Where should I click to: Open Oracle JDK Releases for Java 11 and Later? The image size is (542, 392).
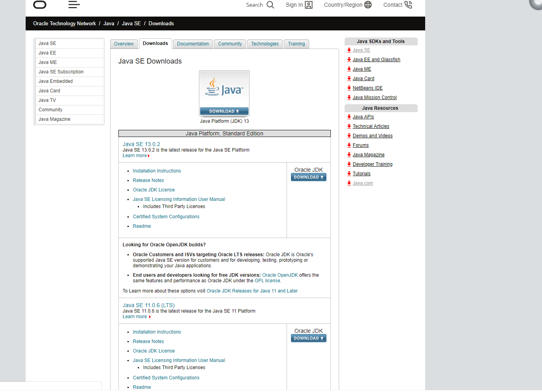click(x=252, y=291)
